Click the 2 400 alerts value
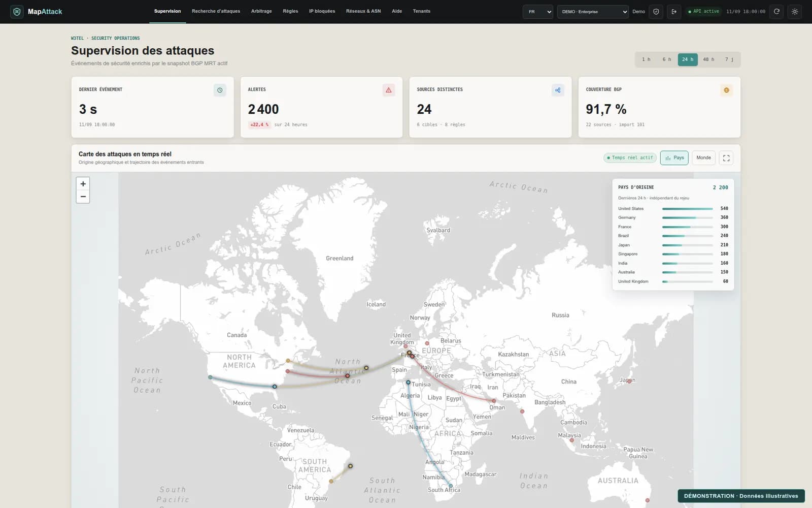 point(263,109)
